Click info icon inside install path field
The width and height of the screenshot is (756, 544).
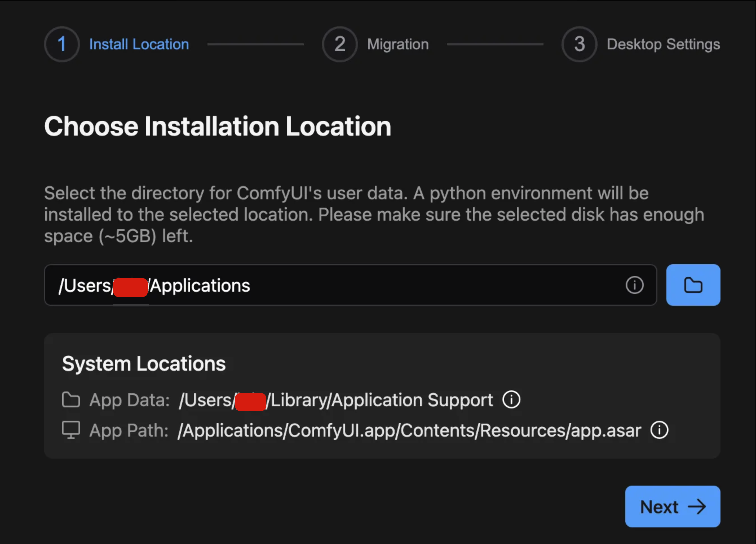pyautogui.click(x=634, y=285)
